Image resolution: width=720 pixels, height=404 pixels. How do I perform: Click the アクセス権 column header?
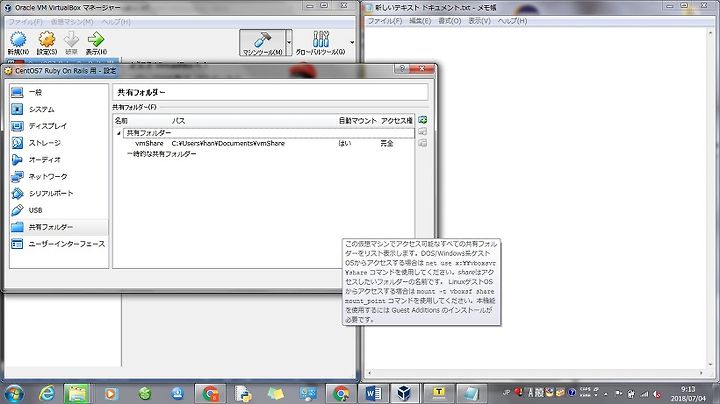[396, 121]
